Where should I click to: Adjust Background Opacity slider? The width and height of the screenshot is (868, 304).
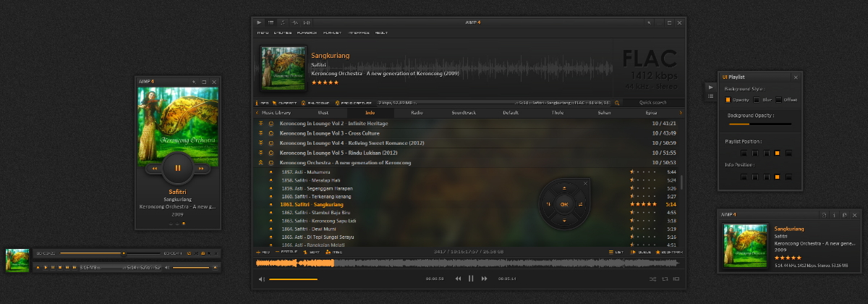[759, 124]
